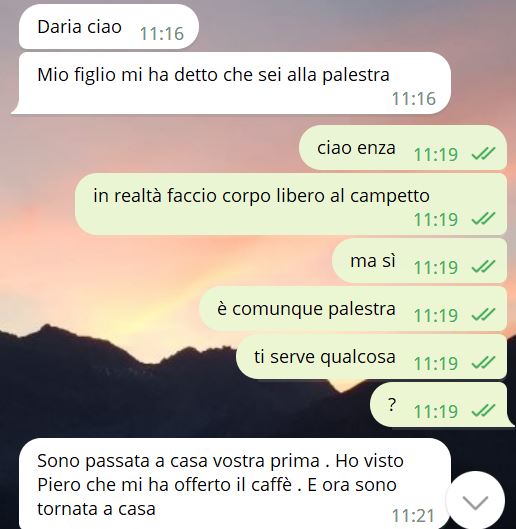This screenshot has width=516, height=529.
Task: Click the read checkmarks on 'ciao enza'
Action: tap(483, 154)
